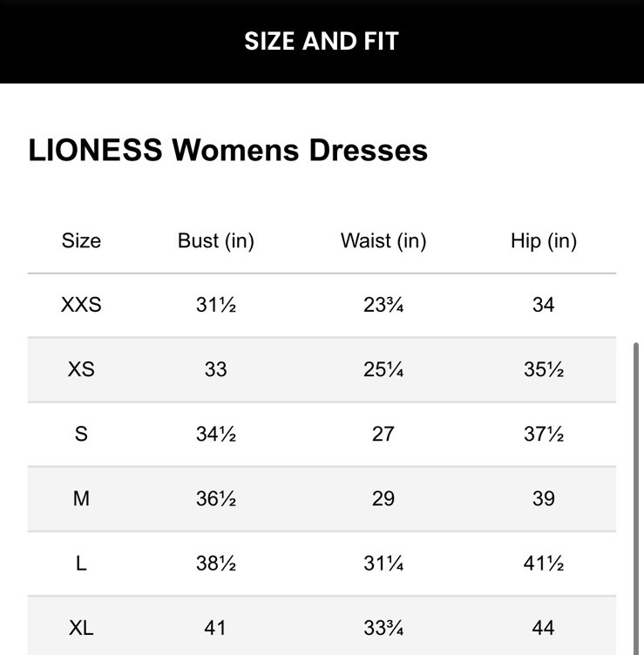The image size is (644, 655).
Task: Click the vertical scrollbar on the right
Action: [x=638, y=496]
